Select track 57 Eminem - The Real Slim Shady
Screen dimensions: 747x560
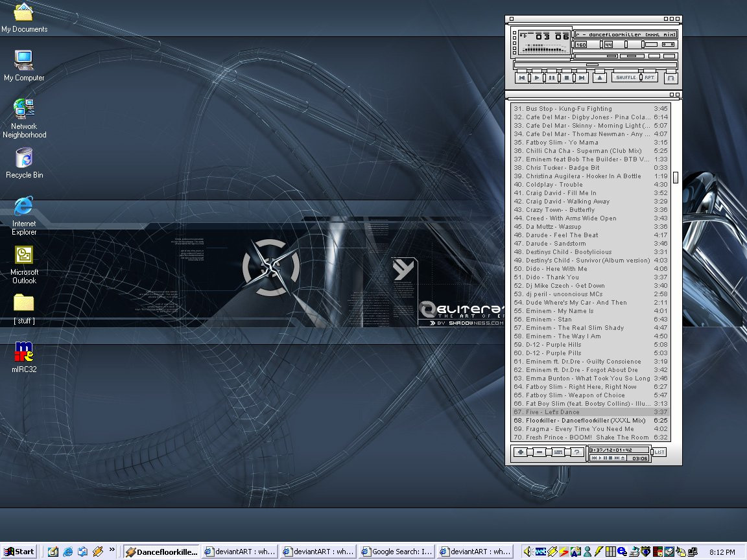click(x=590, y=327)
